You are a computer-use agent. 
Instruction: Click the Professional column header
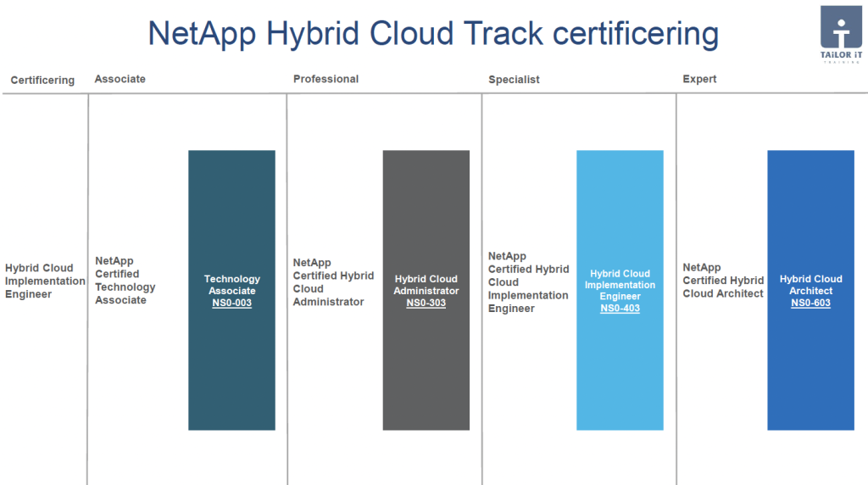coord(326,79)
